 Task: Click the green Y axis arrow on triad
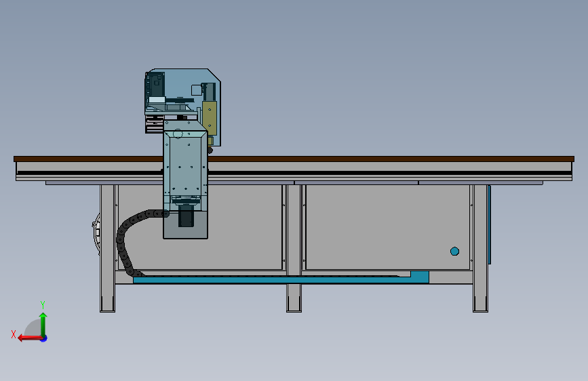pyautogui.click(x=43, y=324)
